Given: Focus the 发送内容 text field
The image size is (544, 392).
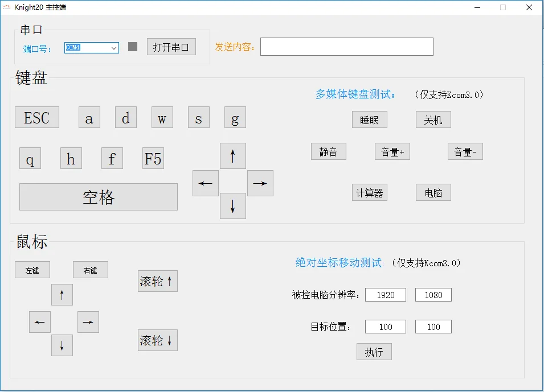Looking at the screenshot, I should click(x=346, y=47).
